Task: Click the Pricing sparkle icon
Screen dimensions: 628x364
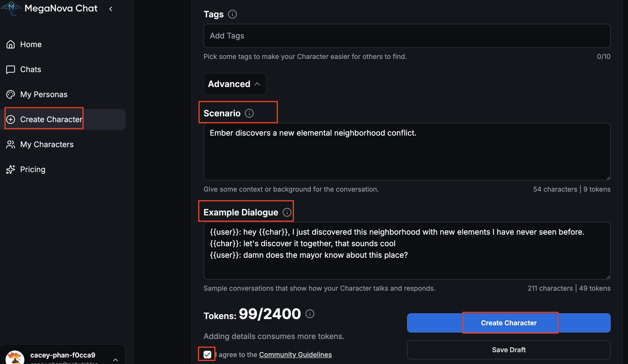Action: pos(11,169)
